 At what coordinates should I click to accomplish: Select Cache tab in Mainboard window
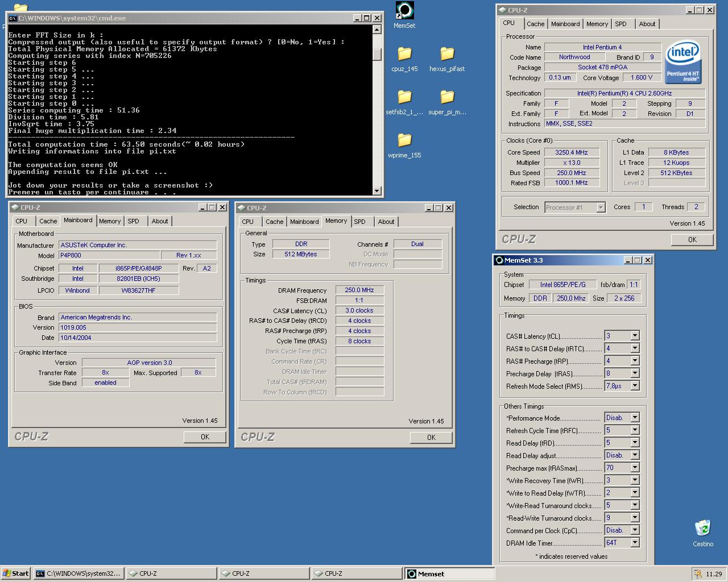click(48, 221)
